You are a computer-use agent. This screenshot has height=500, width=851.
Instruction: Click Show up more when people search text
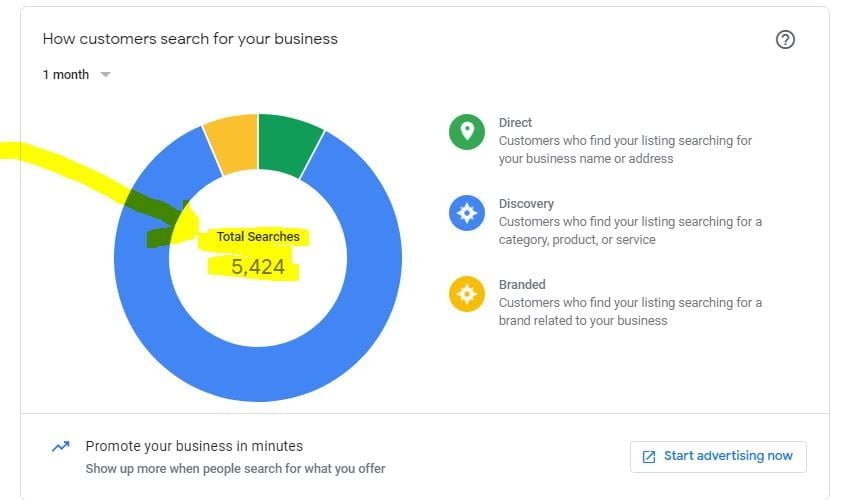click(235, 468)
